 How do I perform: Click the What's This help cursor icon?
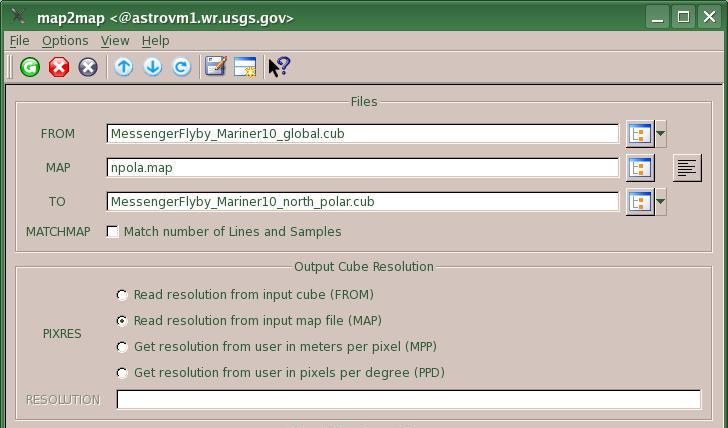point(279,67)
